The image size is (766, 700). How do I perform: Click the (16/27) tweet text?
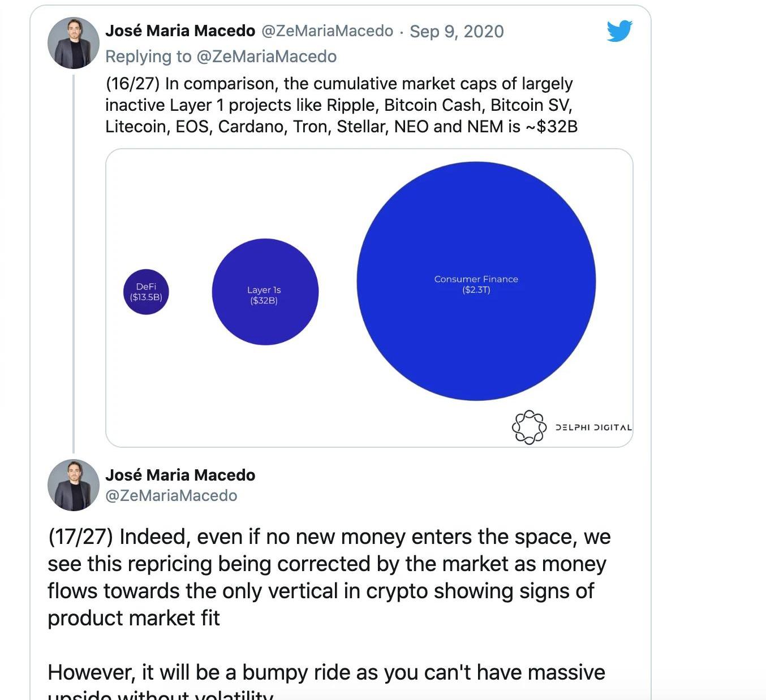341,105
